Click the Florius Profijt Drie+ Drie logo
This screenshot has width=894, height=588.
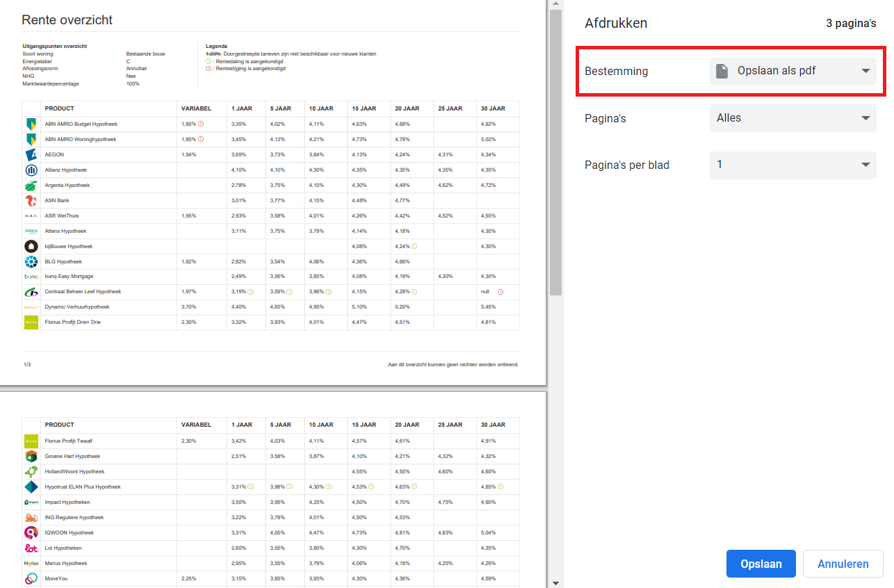[31, 322]
